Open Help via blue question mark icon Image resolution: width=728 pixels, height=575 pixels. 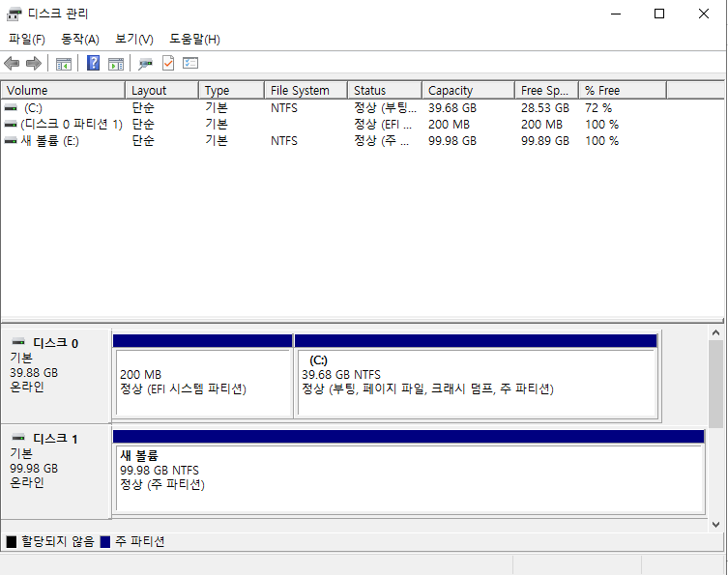click(x=94, y=63)
